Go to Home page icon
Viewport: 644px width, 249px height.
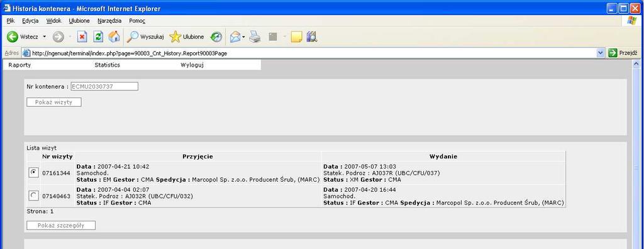(114, 37)
